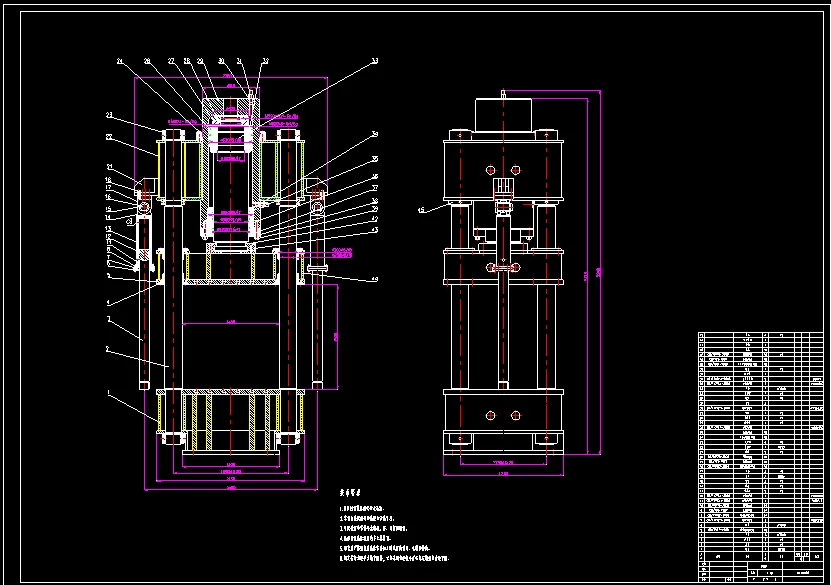Select the title block at bottom-right corner
This screenshot has height=585, width=831.
[761, 572]
